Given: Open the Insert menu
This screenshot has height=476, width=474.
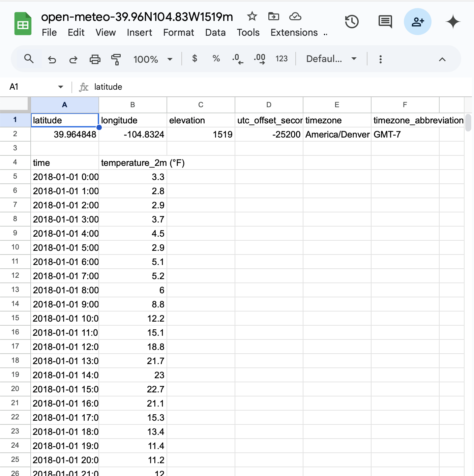Looking at the screenshot, I should pos(139,32).
